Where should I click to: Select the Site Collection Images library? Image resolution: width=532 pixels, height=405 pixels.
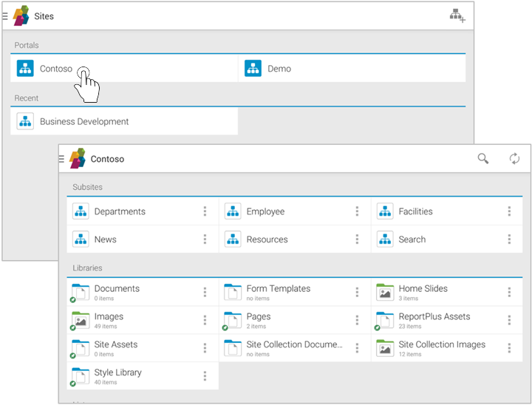tap(441, 344)
